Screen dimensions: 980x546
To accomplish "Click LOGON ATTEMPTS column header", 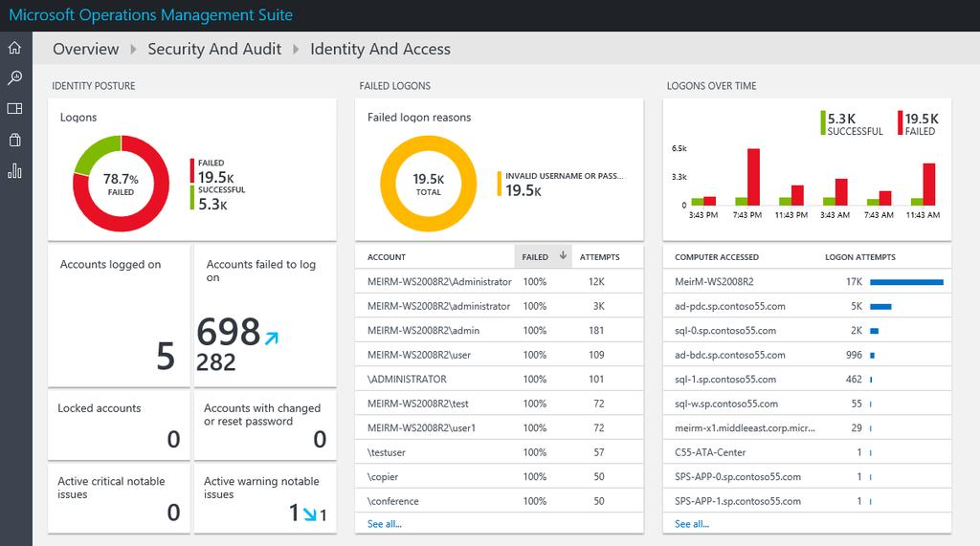I will pyautogui.click(x=860, y=257).
